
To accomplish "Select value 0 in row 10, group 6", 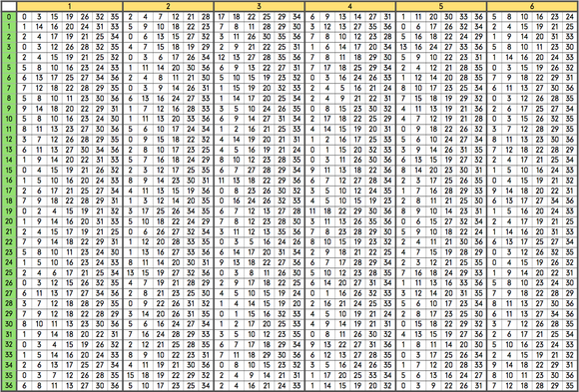I will tap(494, 119).
